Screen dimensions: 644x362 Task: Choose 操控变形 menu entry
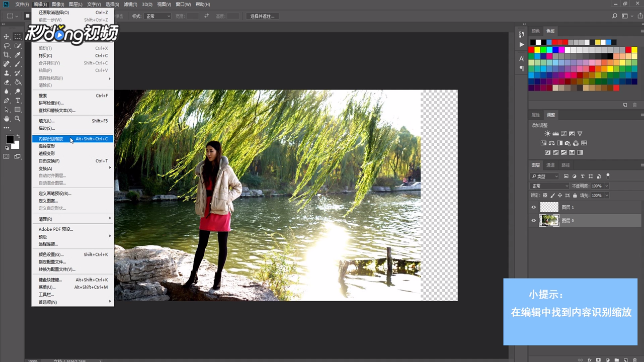point(73,146)
